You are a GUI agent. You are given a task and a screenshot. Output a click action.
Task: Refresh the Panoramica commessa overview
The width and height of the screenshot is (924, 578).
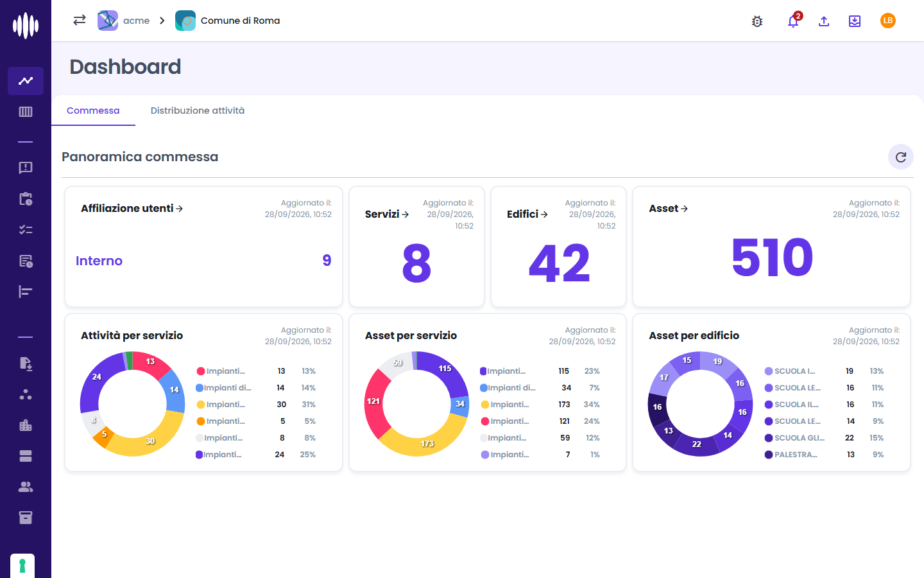click(901, 157)
